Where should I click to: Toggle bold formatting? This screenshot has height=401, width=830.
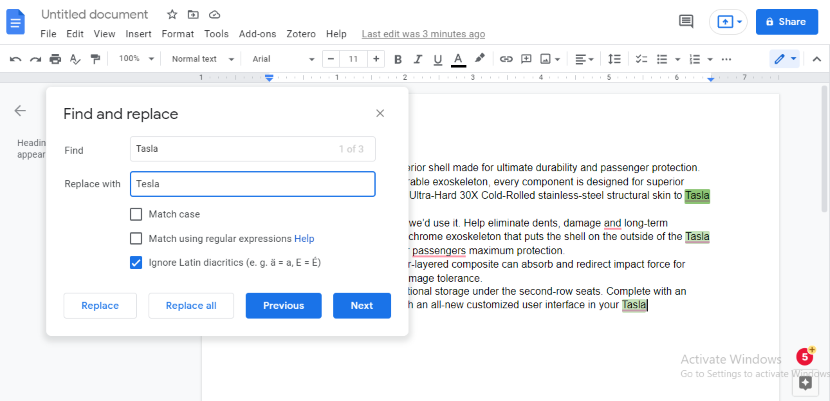[398, 59]
